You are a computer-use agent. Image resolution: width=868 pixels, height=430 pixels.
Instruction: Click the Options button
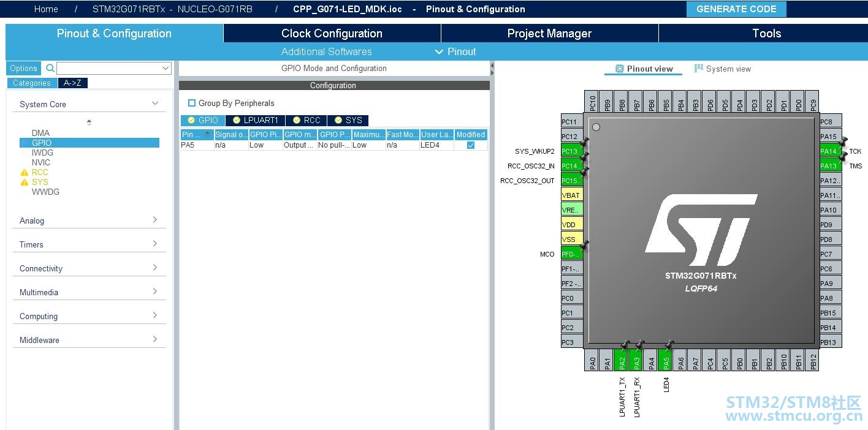[23, 68]
